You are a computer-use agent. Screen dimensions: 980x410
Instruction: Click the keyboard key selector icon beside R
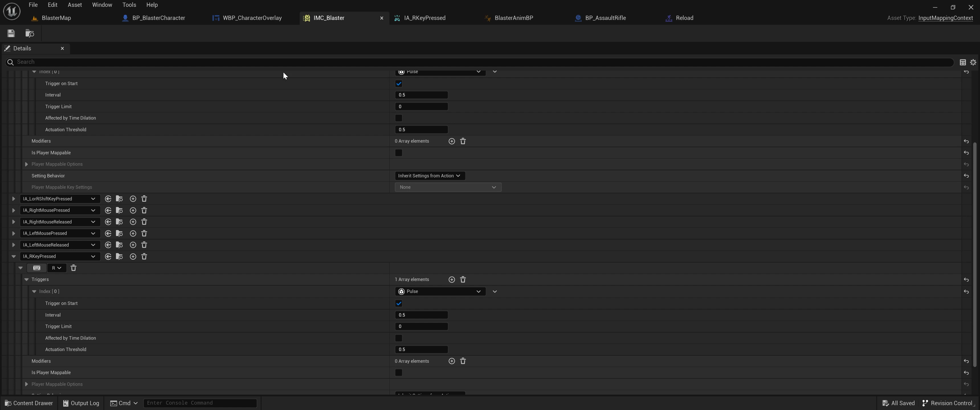point(37,268)
